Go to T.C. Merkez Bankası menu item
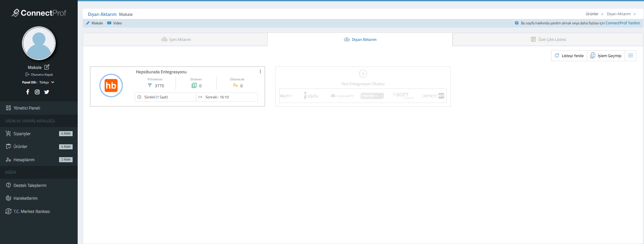Screen dimensions: 644x244 point(31,212)
